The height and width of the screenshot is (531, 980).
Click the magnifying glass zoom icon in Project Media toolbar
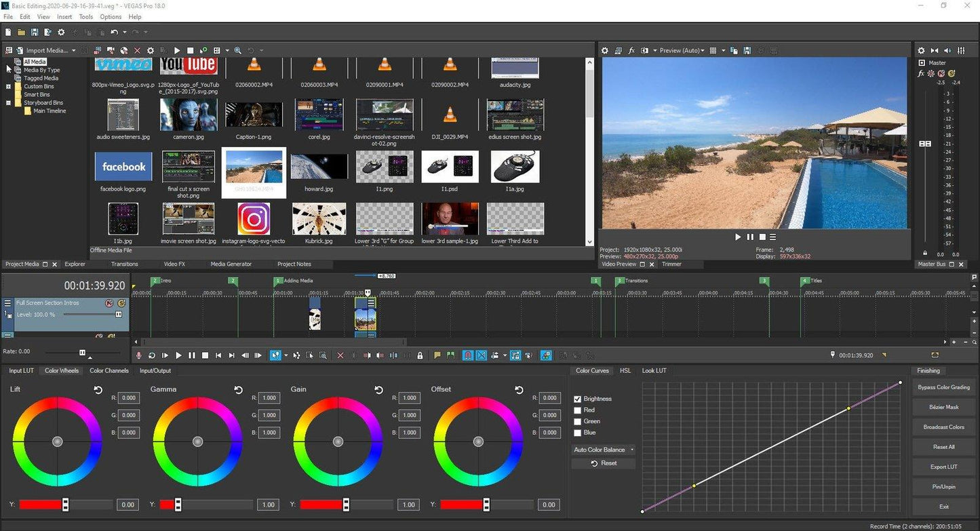tap(238, 50)
